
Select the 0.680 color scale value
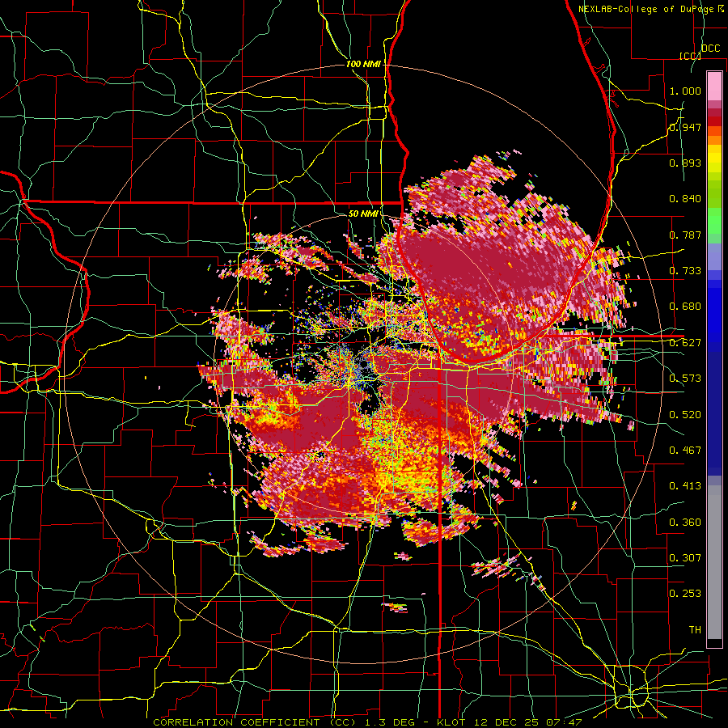click(x=685, y=307)
